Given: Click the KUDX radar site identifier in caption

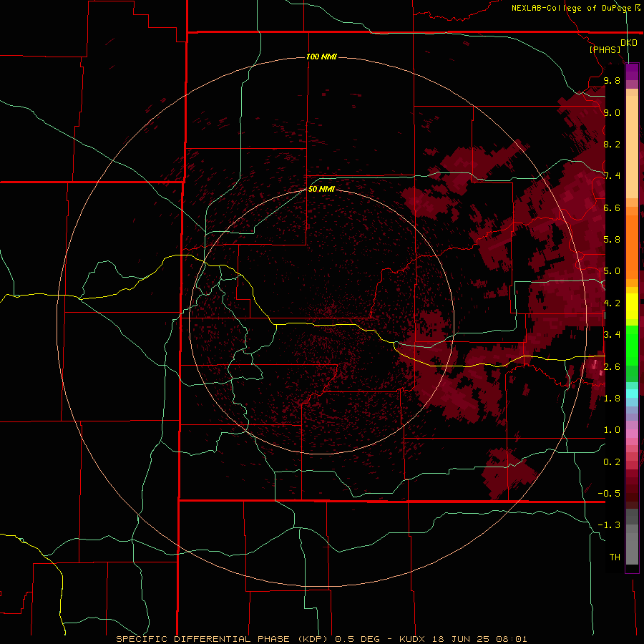Looking at the screenshot, I should [413, 639].
